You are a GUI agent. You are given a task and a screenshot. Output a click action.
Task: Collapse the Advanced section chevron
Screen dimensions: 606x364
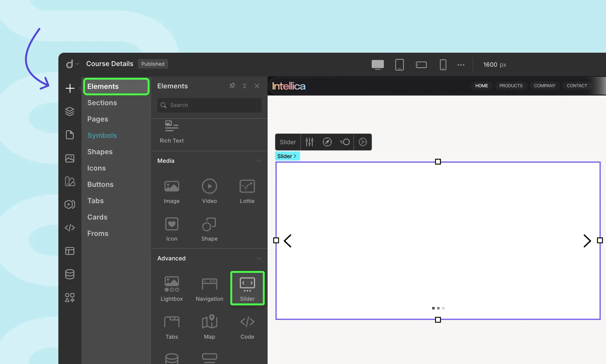tap(259, 258)
